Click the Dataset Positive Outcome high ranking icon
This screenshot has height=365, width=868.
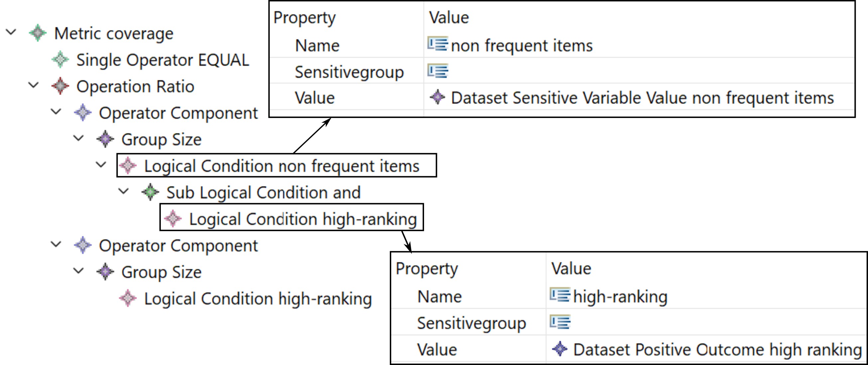[560, 349]
